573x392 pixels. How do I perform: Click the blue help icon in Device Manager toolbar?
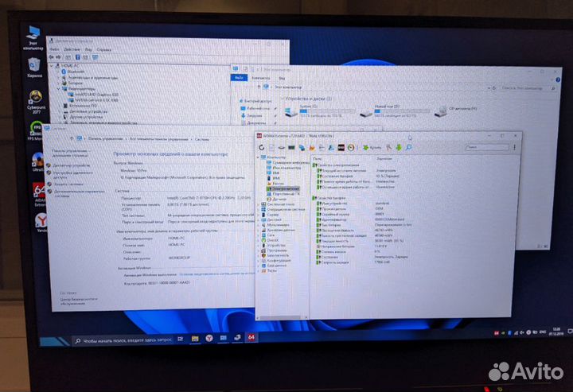(77, 57)
